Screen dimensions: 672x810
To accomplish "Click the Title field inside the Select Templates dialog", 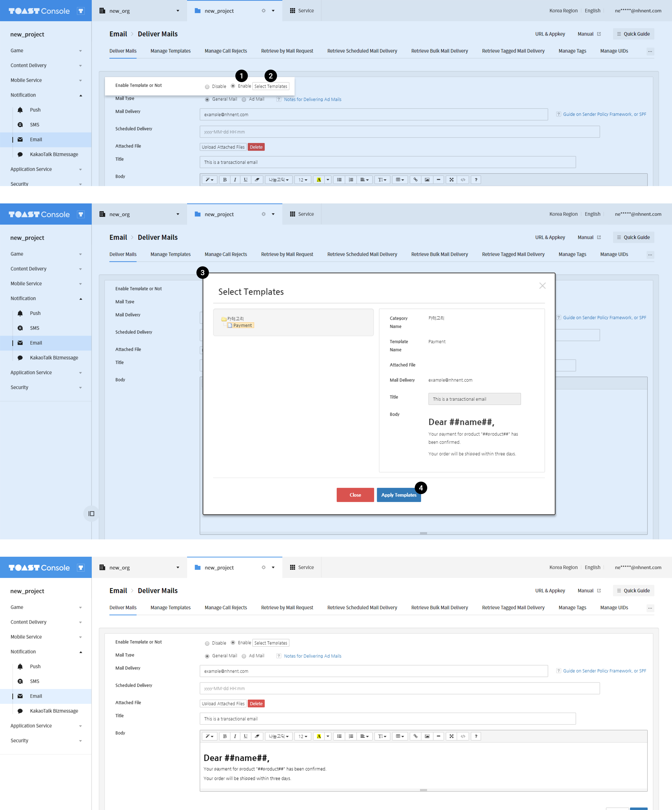I will click(474, 399).
